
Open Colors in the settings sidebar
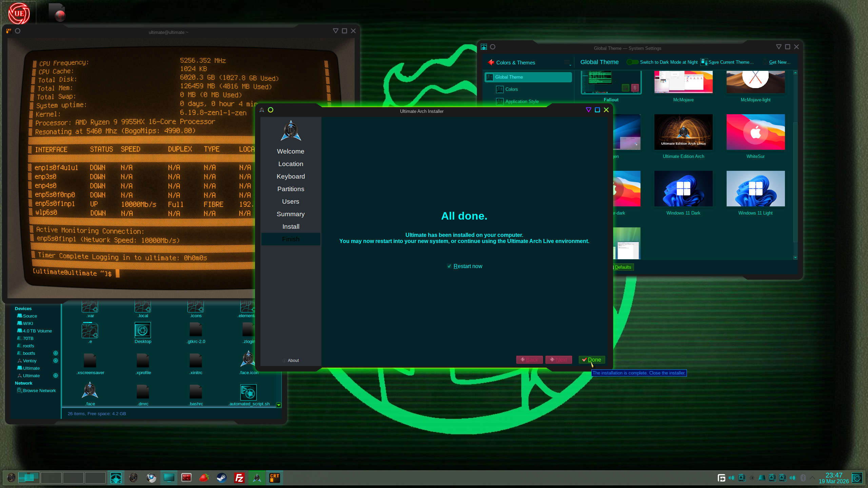click(528, 89)
